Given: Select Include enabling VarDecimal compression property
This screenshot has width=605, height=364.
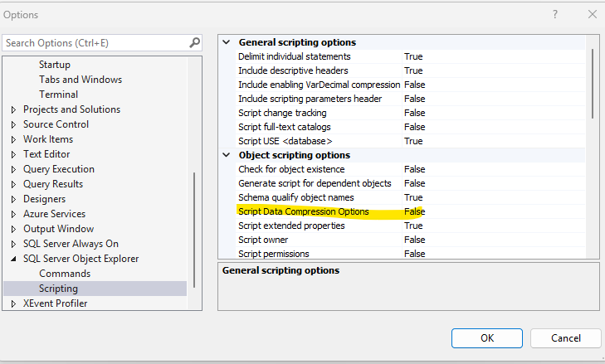Looking at the screenshot, I should point(319,85).
